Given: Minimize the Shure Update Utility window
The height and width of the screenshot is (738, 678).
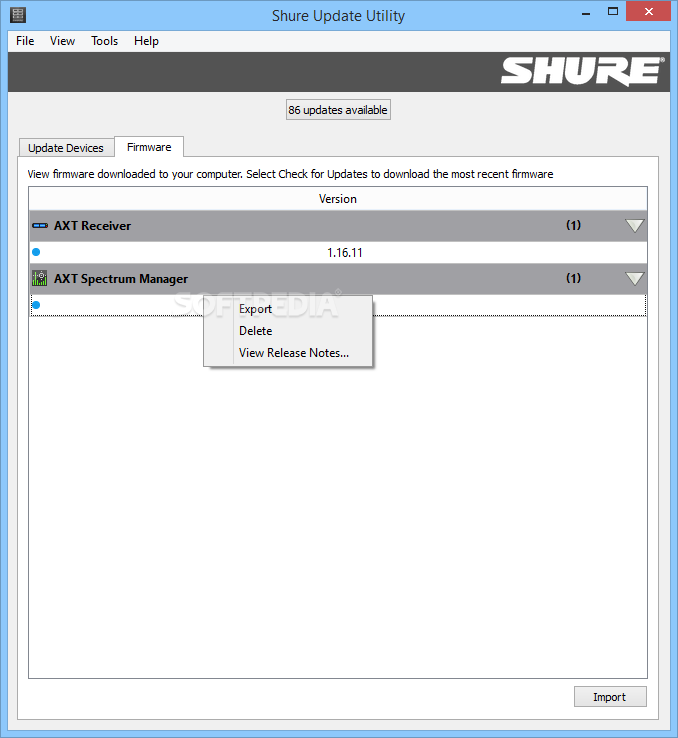Looking at the screenshot, I should pyautogui.click(x=586, y=13).
